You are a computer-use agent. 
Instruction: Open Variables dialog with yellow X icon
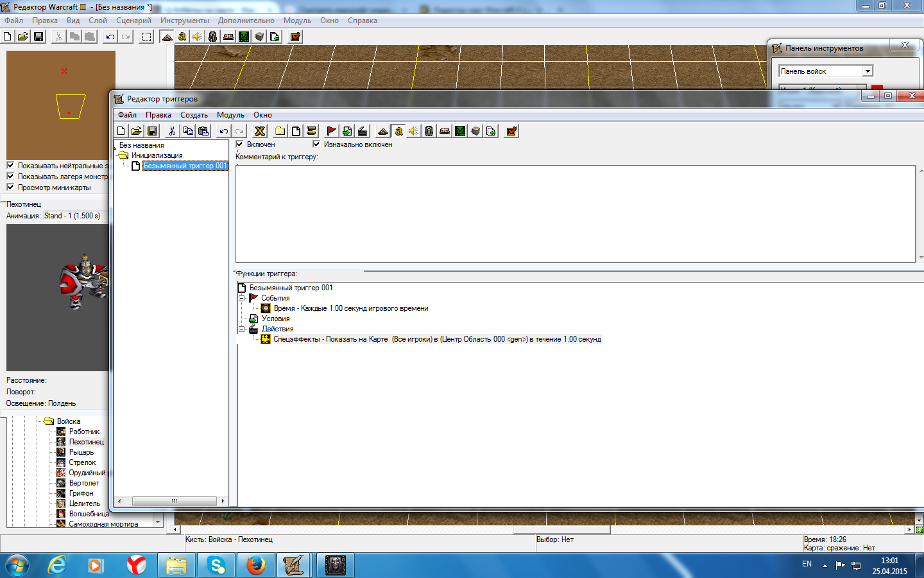[260, 131]
